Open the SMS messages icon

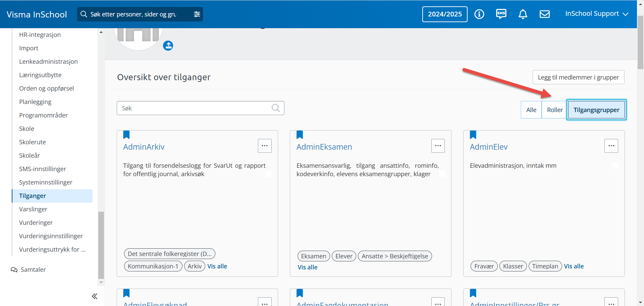(x=501, y=14)
